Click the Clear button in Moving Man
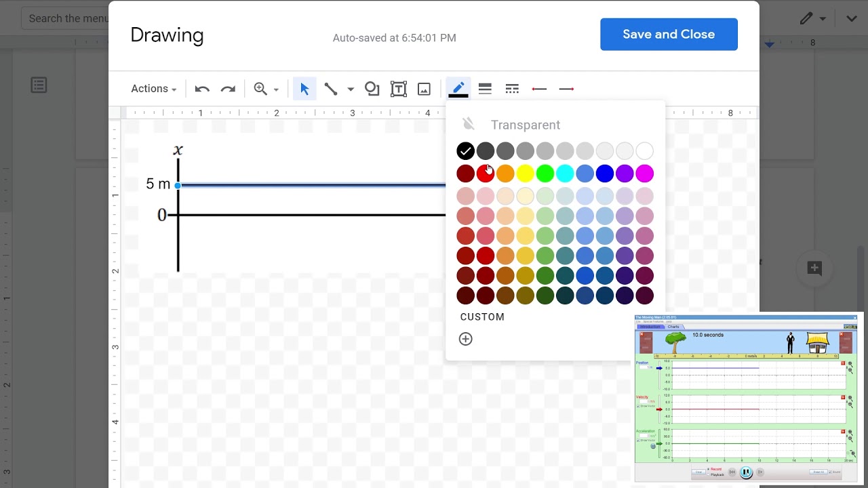The width and height of the screenshot is (868, 488). [698, 472]
